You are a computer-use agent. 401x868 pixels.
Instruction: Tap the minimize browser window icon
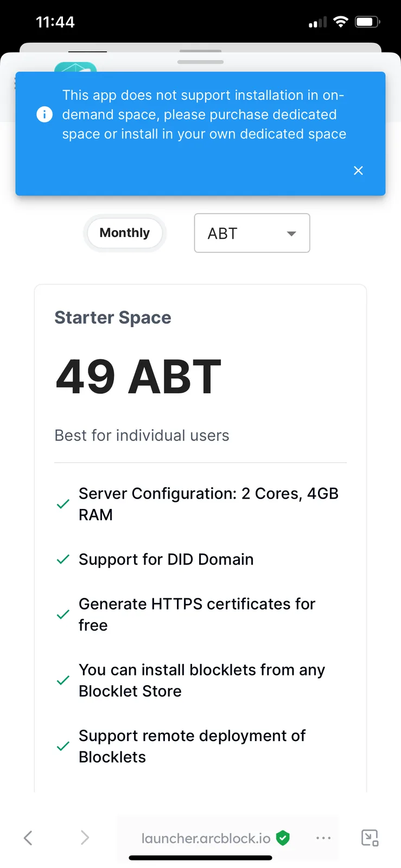[370, 838]
